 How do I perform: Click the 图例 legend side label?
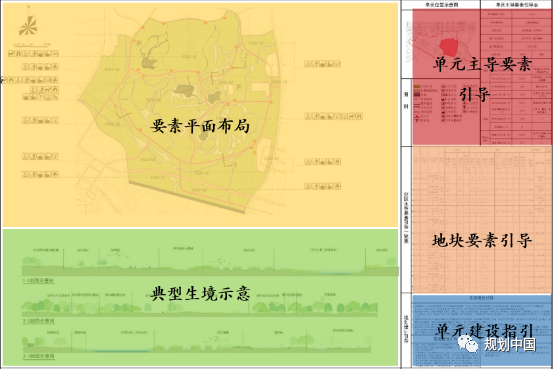[406, 100]
